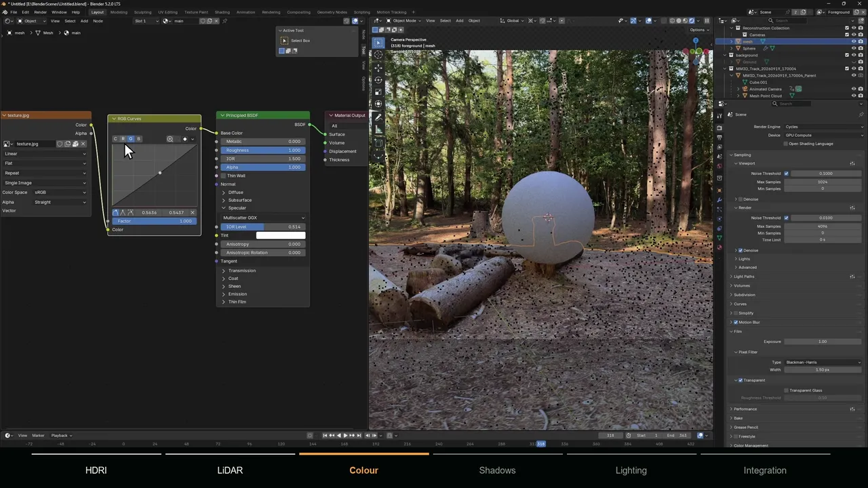Click the Z axis on the navigation gizmo
The image size is (868, 488).
696,41
